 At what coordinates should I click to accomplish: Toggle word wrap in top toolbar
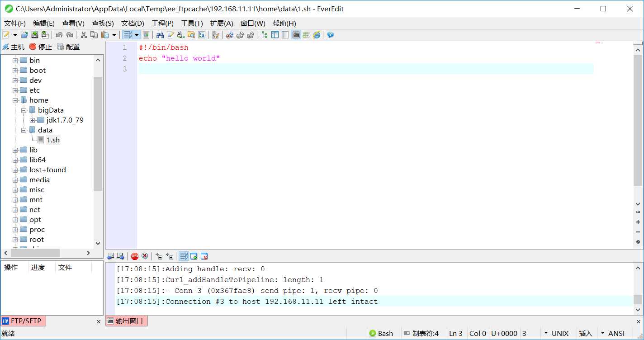pos(128,35)
